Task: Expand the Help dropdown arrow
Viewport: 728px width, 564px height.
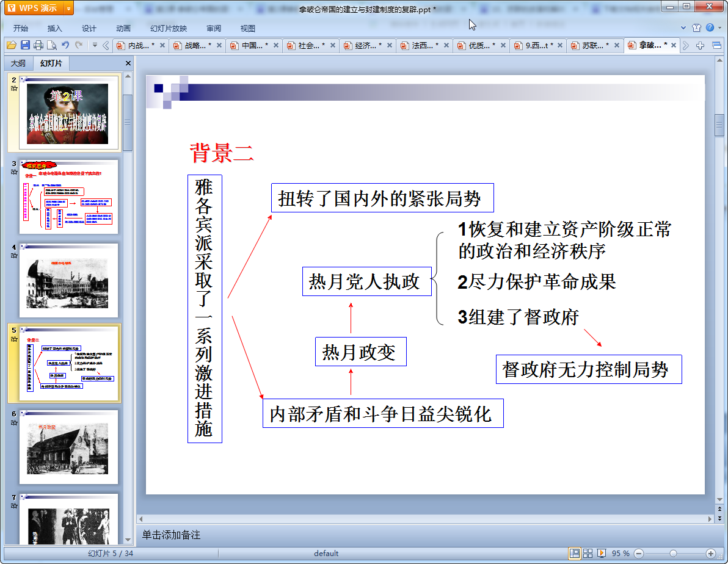Action: 719,28
